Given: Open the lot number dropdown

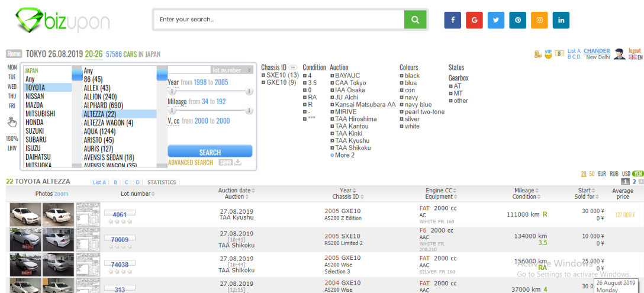Looking at the screenshot, I should coord(231,70).
